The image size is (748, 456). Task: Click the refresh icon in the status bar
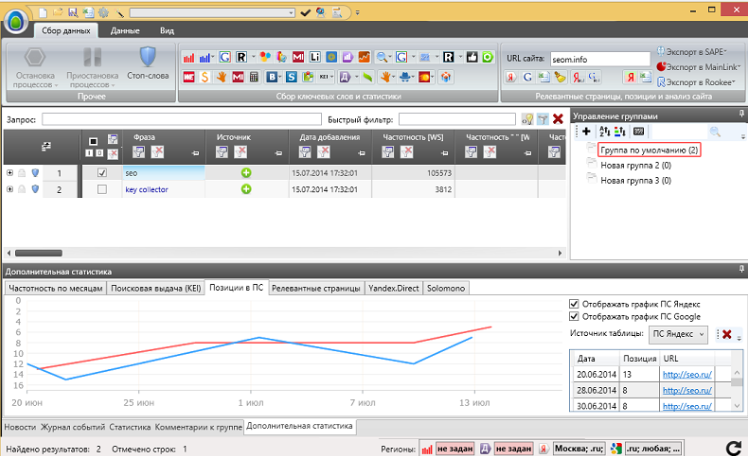click(x=735, y=448)
